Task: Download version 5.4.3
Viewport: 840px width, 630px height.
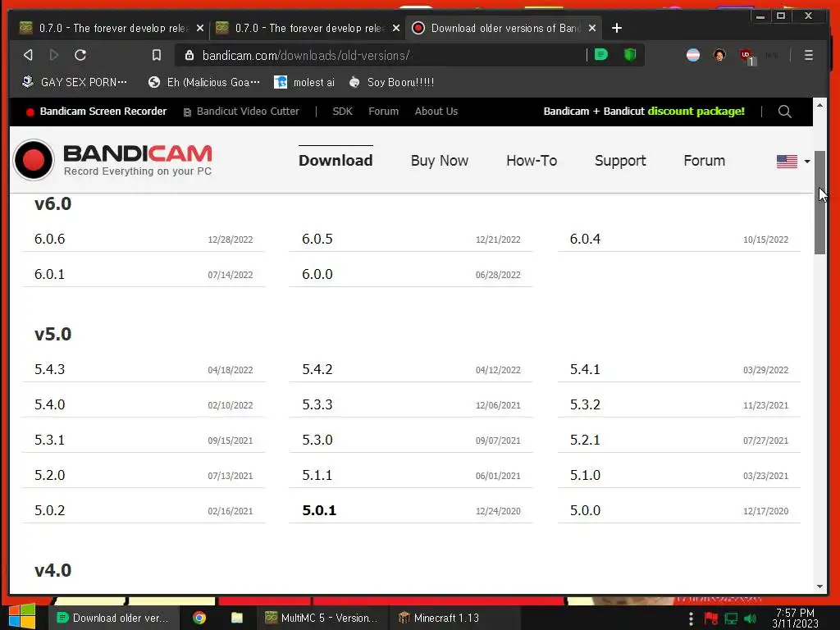Action: click(x=49, y=370)
